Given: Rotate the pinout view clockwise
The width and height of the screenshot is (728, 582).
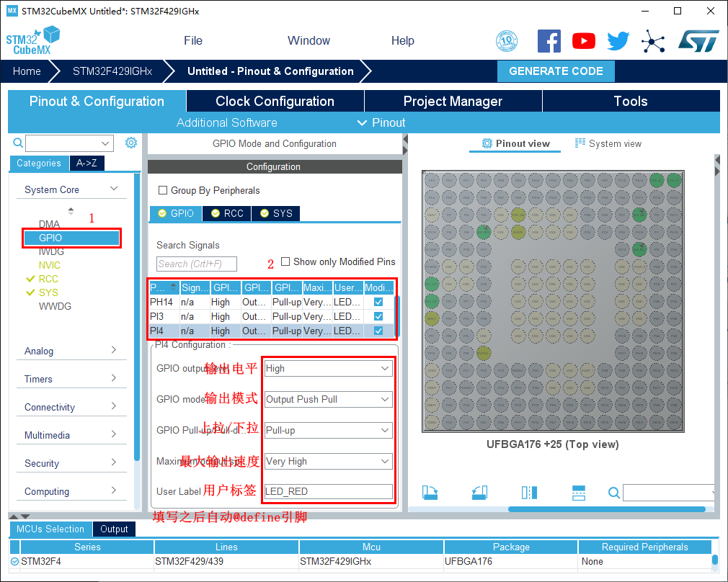Looking at the screenshot, I should (x=430, y=492).
